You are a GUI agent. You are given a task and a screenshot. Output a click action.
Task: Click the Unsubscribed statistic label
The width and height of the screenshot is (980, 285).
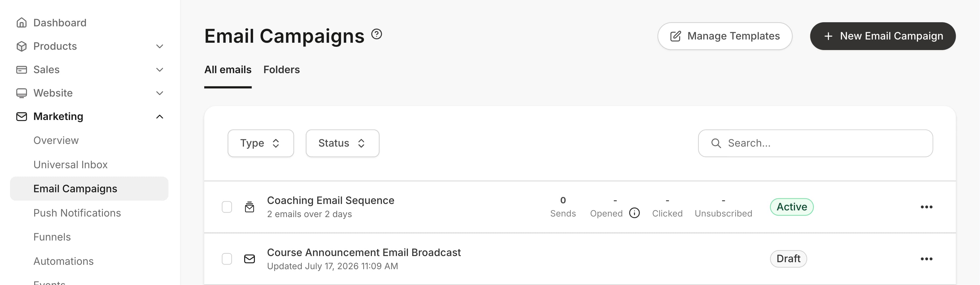723,213
